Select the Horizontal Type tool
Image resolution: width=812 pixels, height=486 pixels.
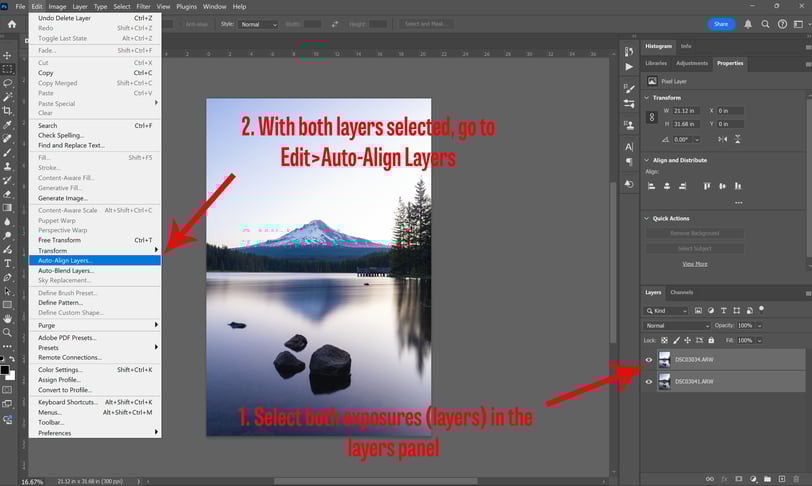(7, 263)
